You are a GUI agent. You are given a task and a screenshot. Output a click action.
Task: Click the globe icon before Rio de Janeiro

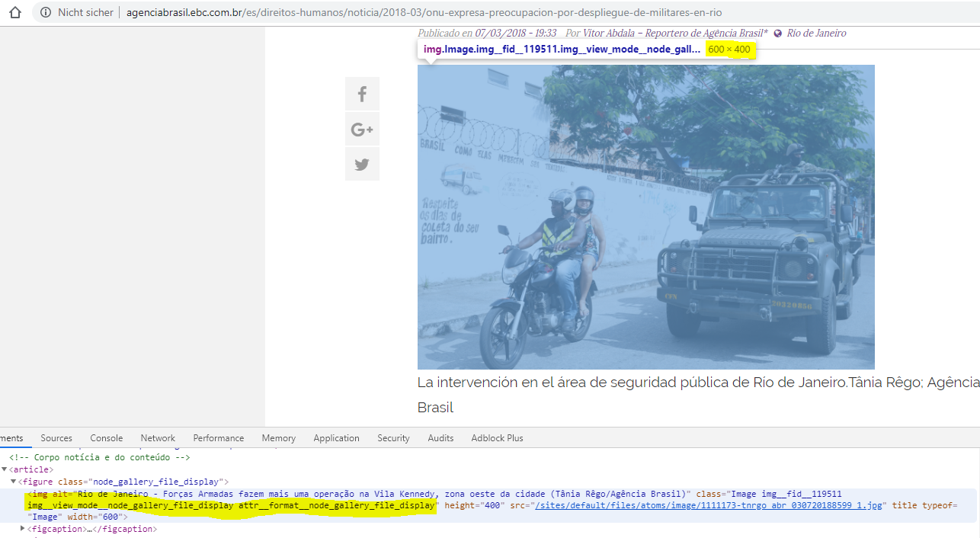pyautogui.click(x=778, y=34)
